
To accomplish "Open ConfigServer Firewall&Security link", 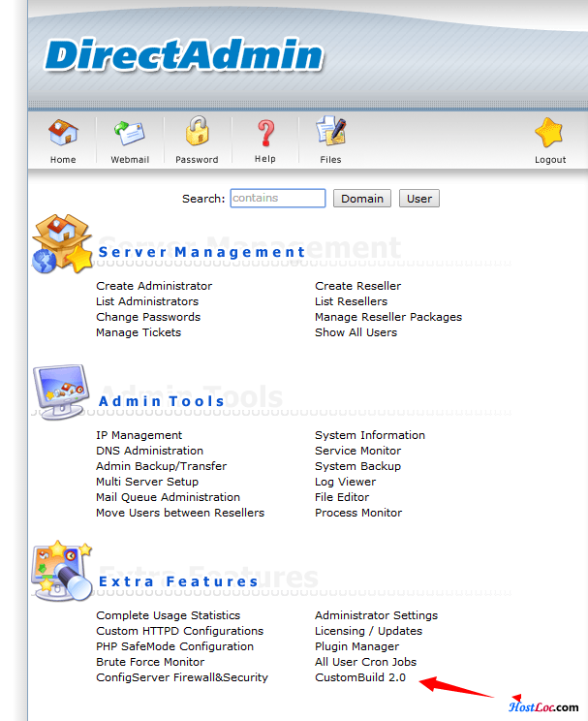I will click(x=182, y=677).
